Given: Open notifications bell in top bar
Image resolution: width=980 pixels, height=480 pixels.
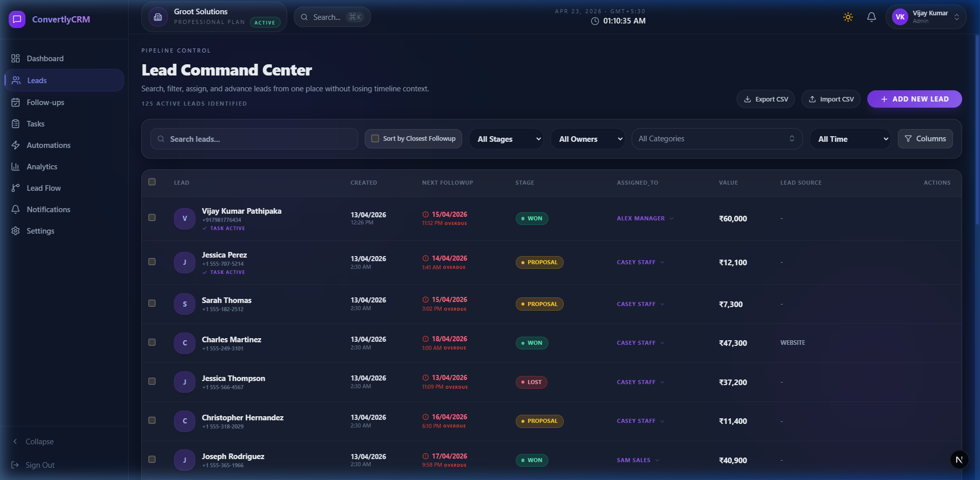Looking at the screenshot, I should coord(871,17).
